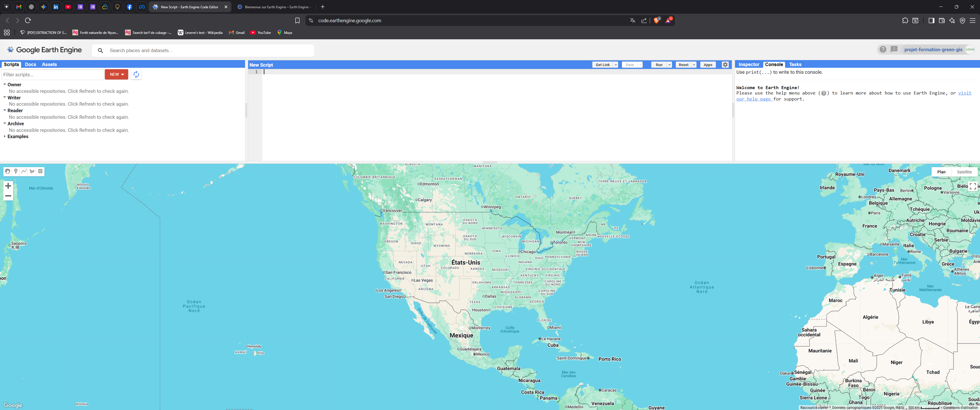Toggle fullscreen map view
The height and width of the screenshot is (410, 980).
point(972,186)
